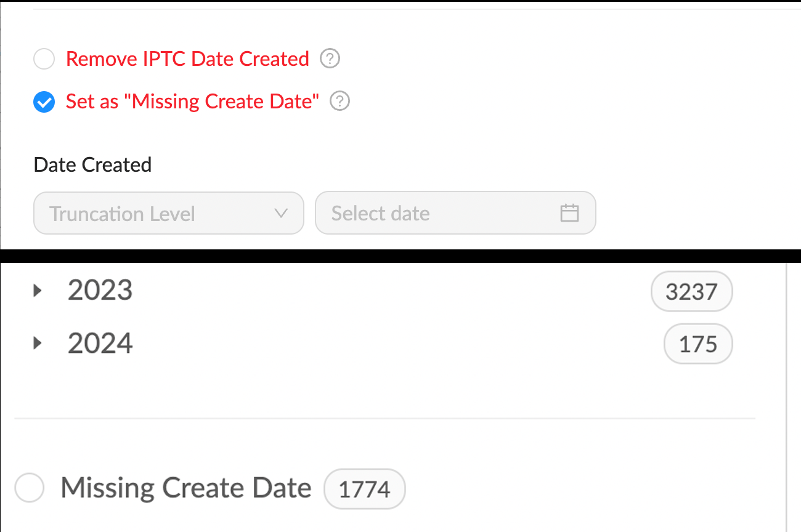
Task: Click the red Set as "Missing Create Date" label
Action: [x=192, y=101]
